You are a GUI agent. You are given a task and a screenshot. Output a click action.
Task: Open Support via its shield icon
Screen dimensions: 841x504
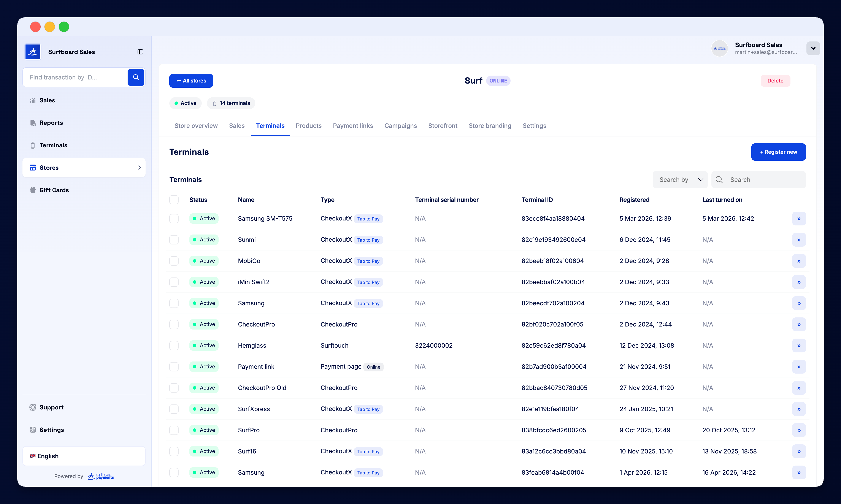33,407
